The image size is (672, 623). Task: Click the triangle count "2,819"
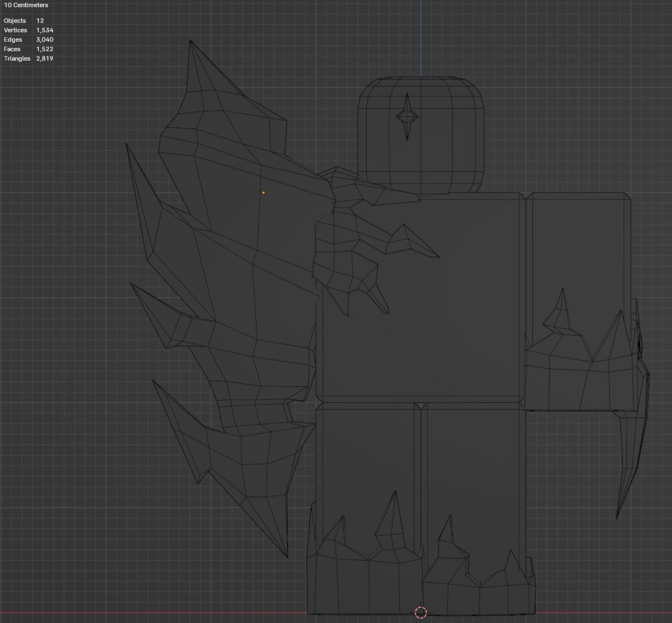click(45, 59)
